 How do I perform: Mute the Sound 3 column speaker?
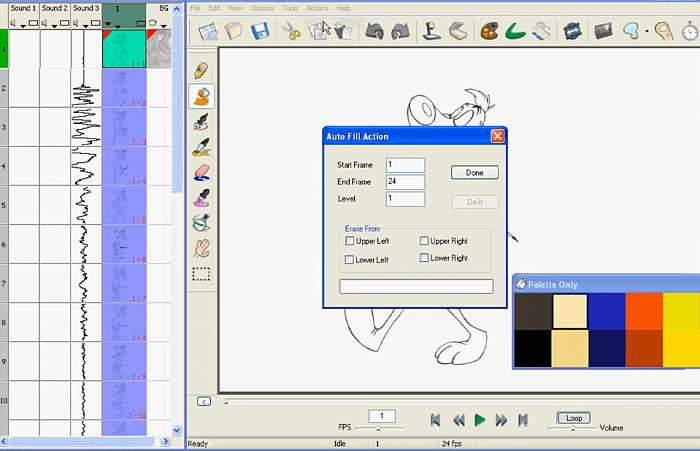75,23
